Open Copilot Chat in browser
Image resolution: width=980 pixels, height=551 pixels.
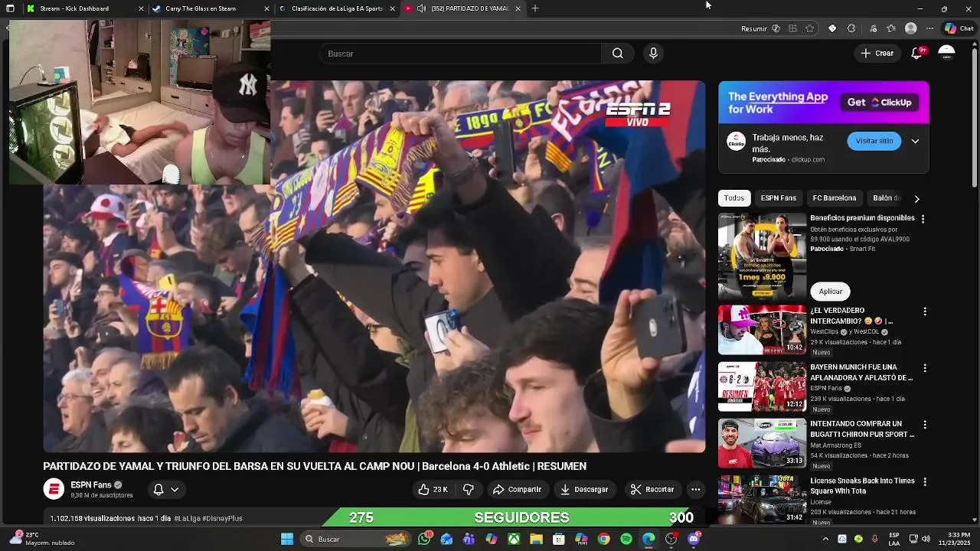pos(959,28)
